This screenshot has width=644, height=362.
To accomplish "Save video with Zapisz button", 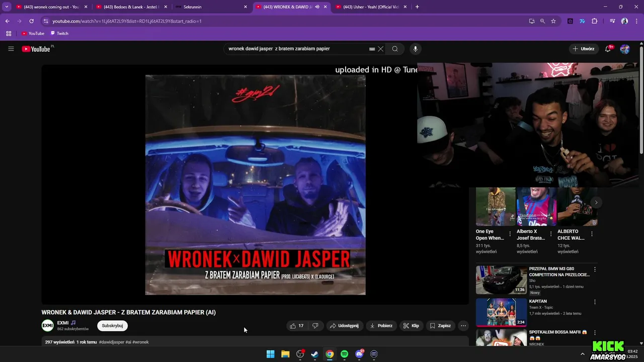I will pyautogui.click(x=440, y=326).
